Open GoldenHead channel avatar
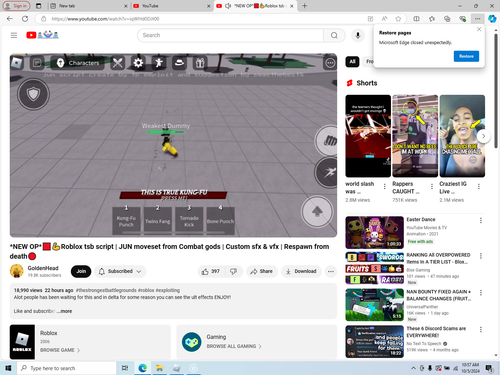The width and height of the screenshot is (500, 375). point(17,271)
